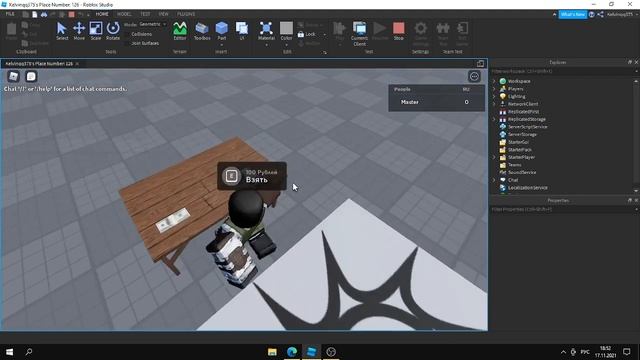Toggle the Join Surfaces checkbox
The image size is (640, 360).
(127, 43)
